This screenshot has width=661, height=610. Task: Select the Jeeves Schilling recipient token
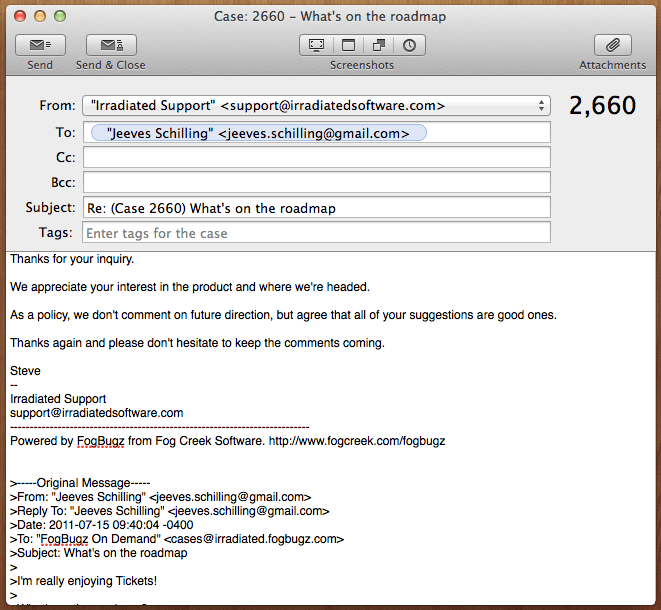[x=258, y=133]
